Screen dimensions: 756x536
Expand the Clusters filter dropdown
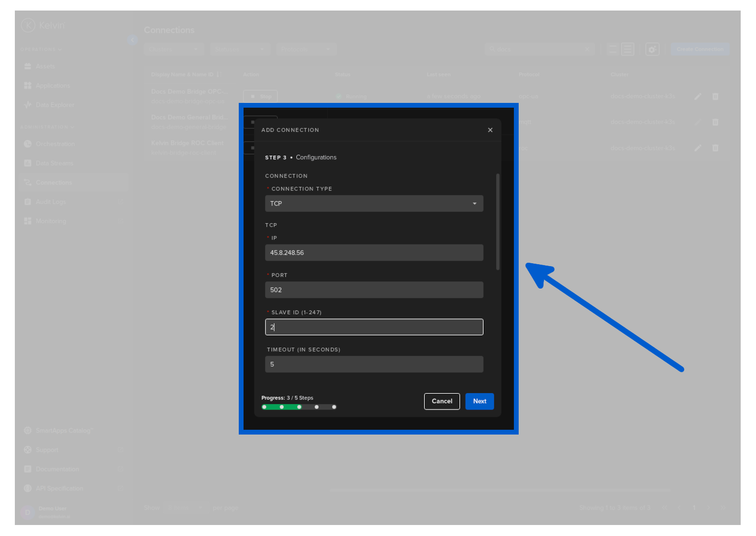click(174, 49)
